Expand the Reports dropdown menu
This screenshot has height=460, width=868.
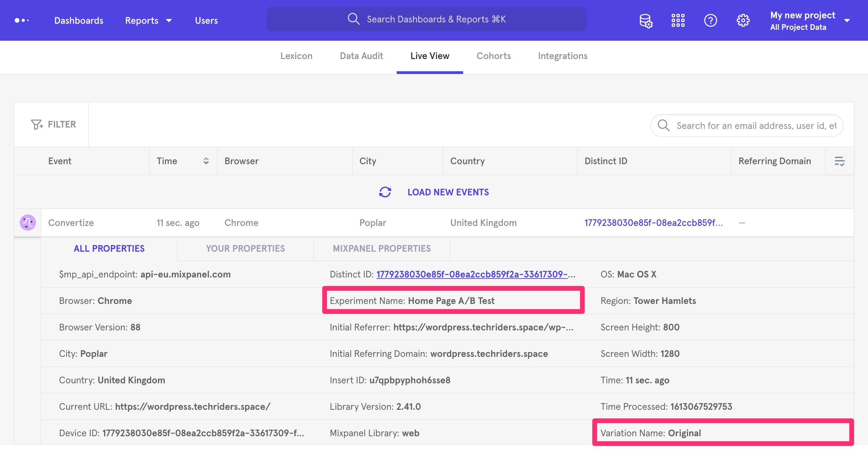click(x=149, y=20)
